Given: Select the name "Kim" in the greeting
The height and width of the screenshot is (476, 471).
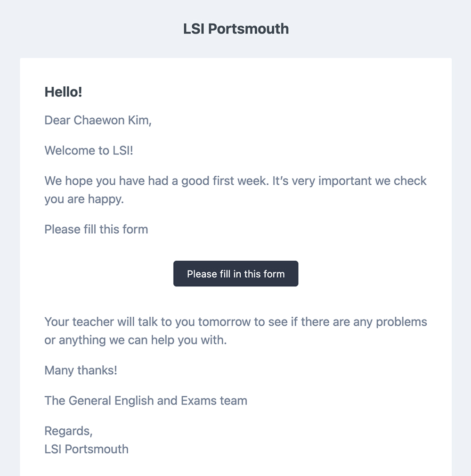Looking at the screenshot, I should coord(139,121).
